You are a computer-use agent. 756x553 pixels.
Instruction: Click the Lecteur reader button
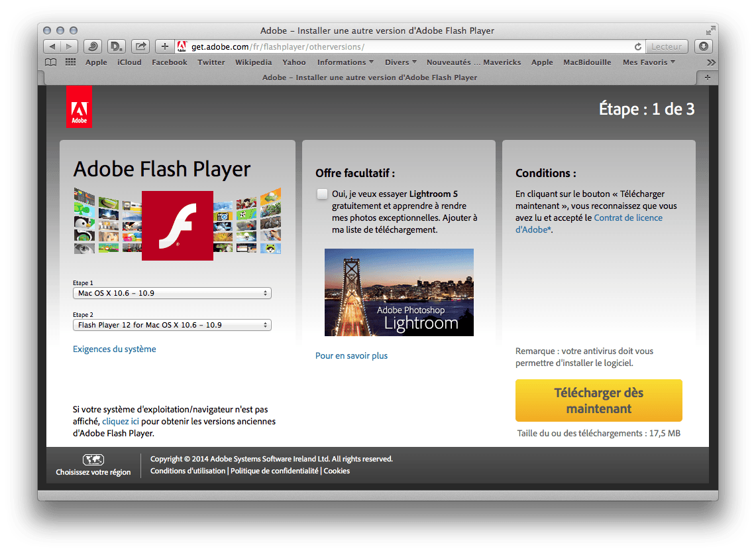coord(667,46)
